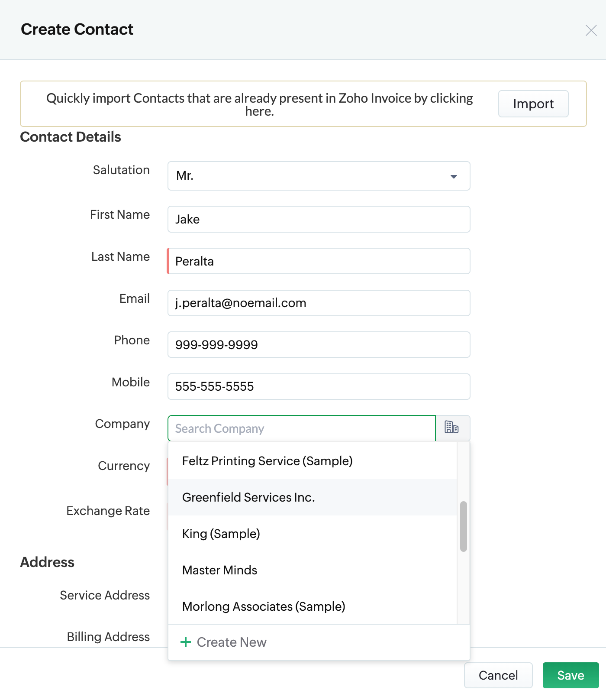Click the Cancel button
606x700 pixels.
[x=498, y=675]
